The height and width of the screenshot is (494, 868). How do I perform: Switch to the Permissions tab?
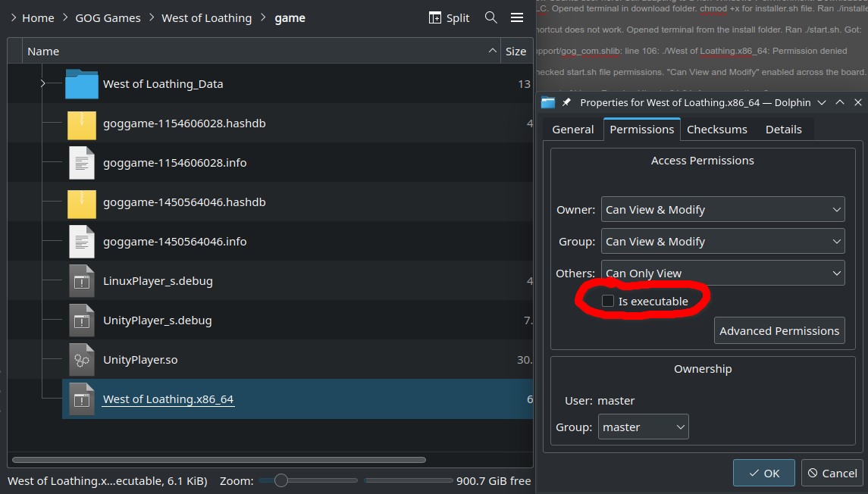coord(642,130)
